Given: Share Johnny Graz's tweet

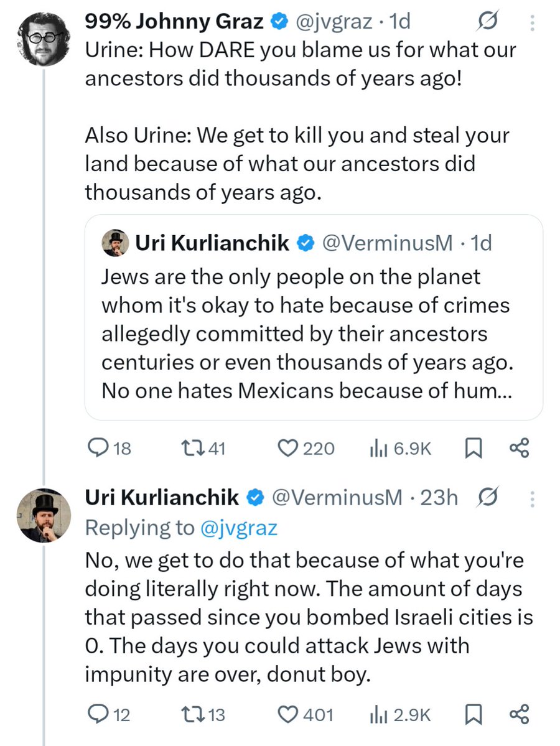Looking at the screenshot, I should point(519,449).
